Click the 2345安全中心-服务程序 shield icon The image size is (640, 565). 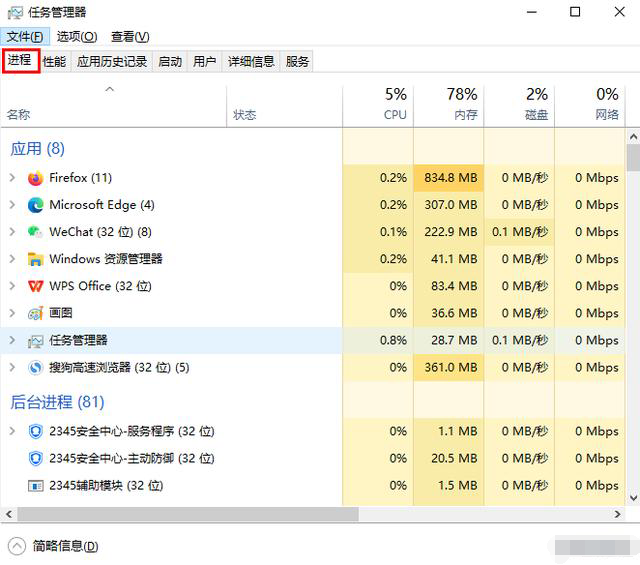click(36, 432)
